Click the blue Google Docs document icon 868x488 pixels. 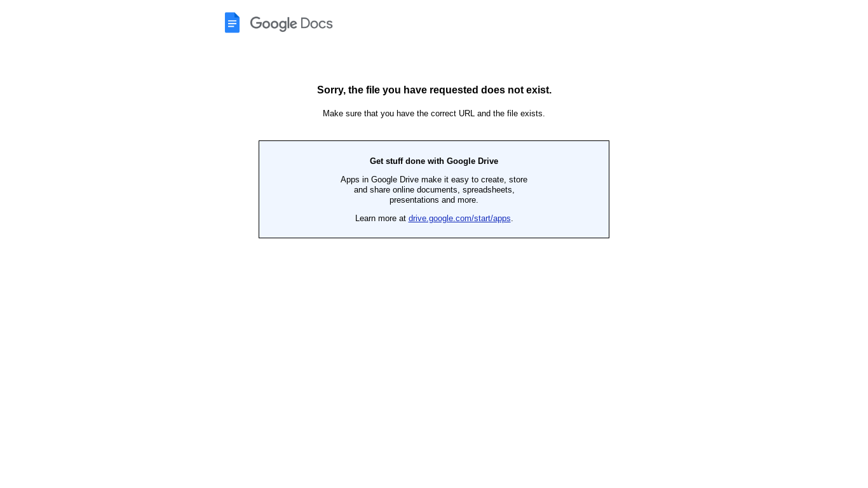point(232,23)
